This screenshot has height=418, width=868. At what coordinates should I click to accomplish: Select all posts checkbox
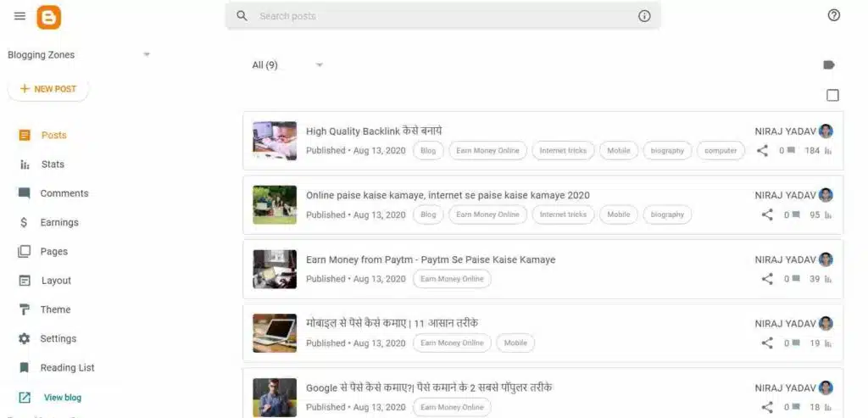click(x=832, y=95)
